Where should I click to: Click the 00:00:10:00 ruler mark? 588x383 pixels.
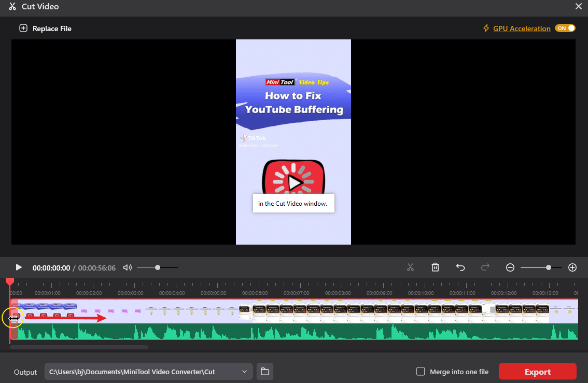click(x=421, y=293)
